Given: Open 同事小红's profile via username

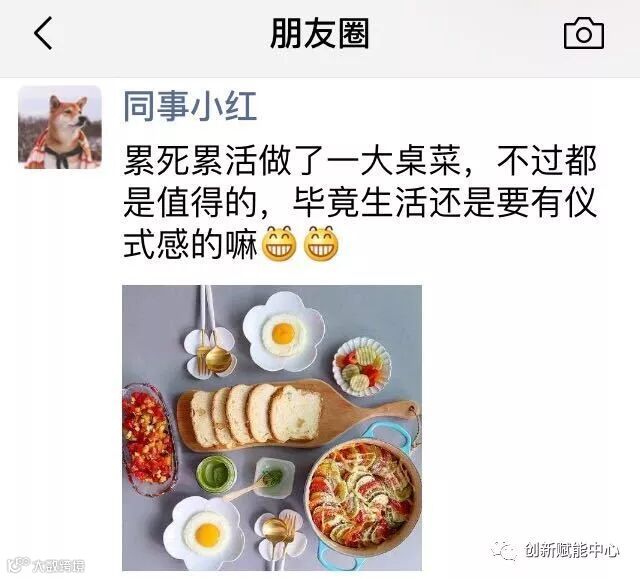Looking at the screenshot, I should (190, 106).
